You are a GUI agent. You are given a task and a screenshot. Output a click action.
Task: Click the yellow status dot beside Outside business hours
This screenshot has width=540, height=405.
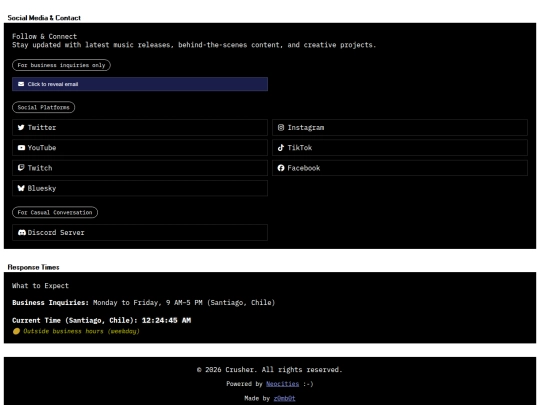tap(16, 331)
